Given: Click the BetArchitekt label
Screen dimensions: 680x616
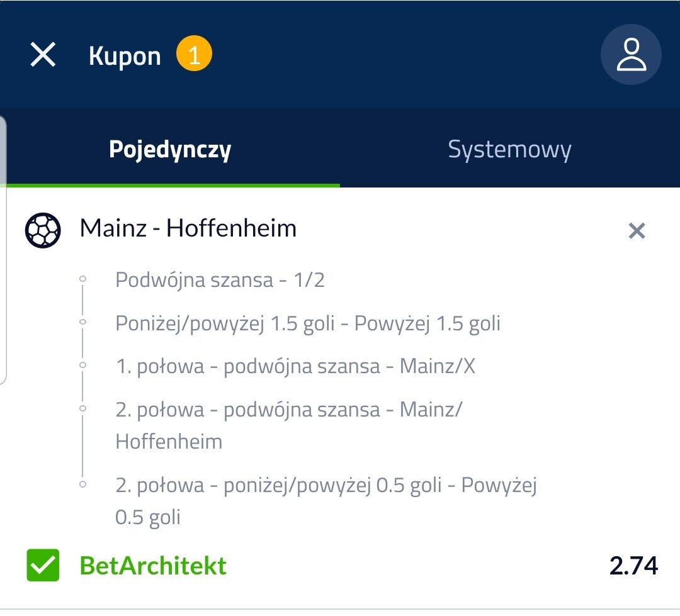Looking at the screenshot, I should tap(153, 566).
